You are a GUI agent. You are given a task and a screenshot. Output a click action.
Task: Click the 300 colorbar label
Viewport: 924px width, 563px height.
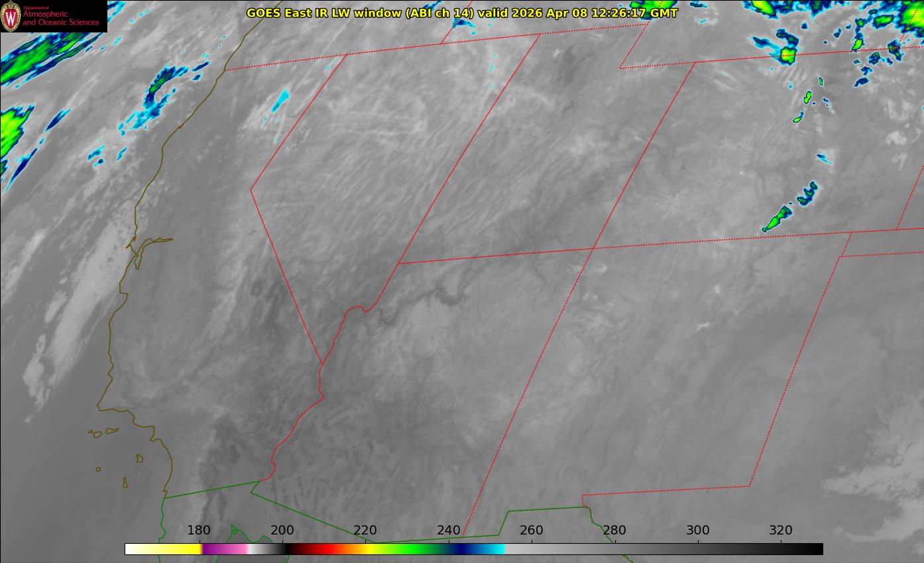click(x=698, y=530)
